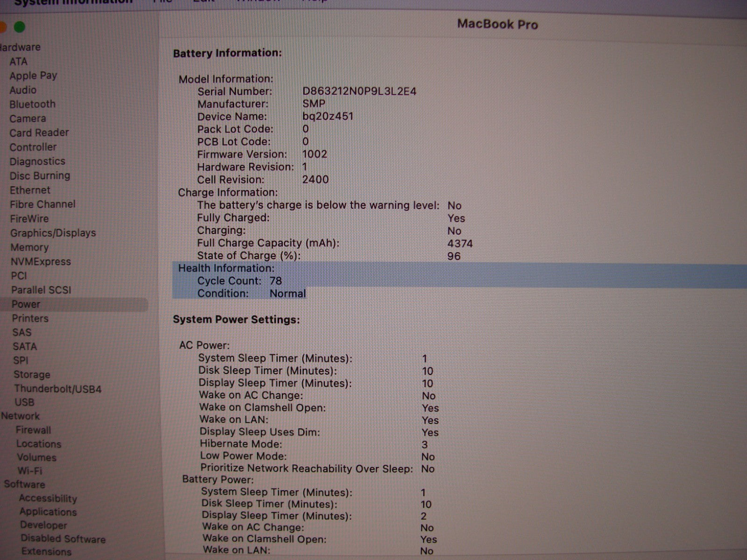Open the Memory section

(x=29, y=247)
